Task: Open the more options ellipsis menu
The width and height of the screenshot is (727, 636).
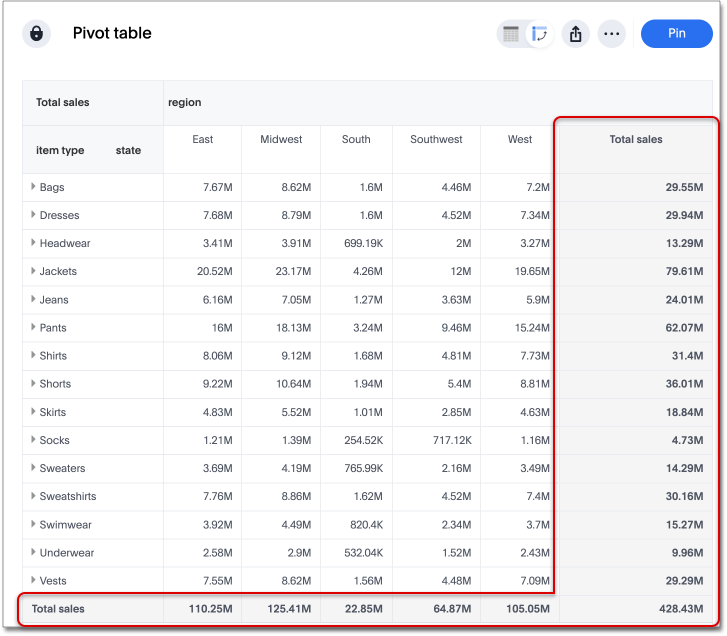Action: point(612,34)
